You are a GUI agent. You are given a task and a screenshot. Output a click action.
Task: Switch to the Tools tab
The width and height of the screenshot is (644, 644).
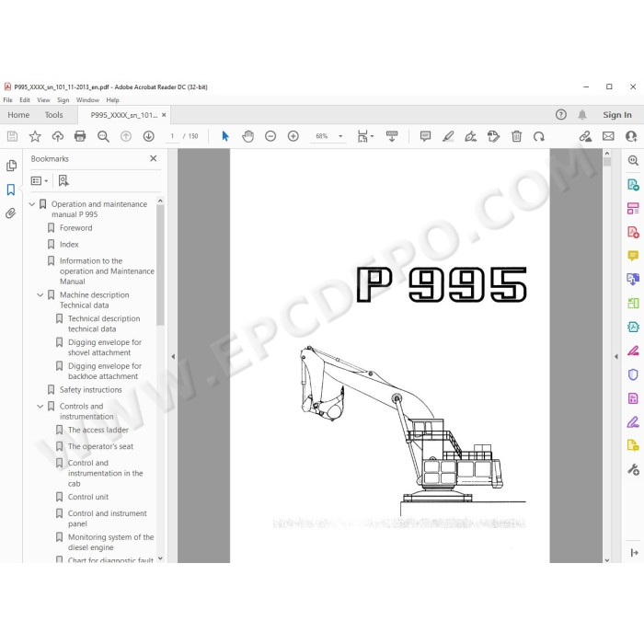(x=53, y=115)
